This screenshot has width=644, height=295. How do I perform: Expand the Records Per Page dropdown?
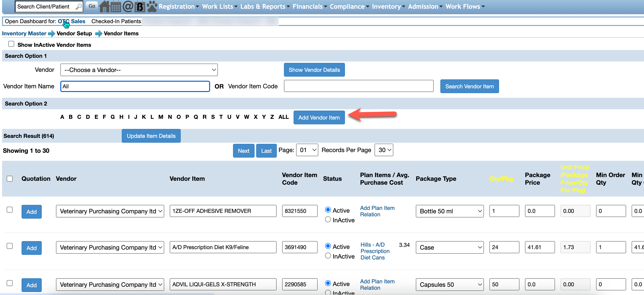click(383, 150)
